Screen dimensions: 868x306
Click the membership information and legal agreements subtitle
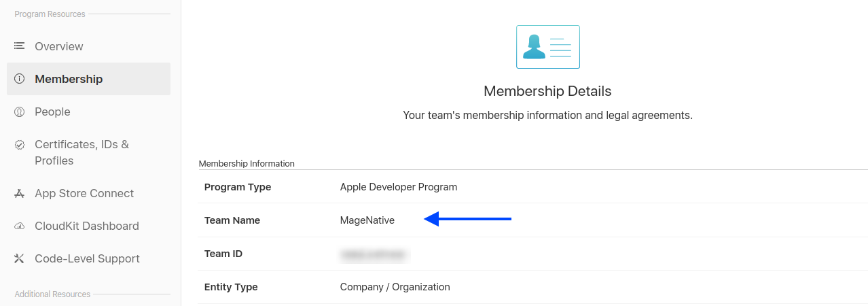tap(547, 116)
